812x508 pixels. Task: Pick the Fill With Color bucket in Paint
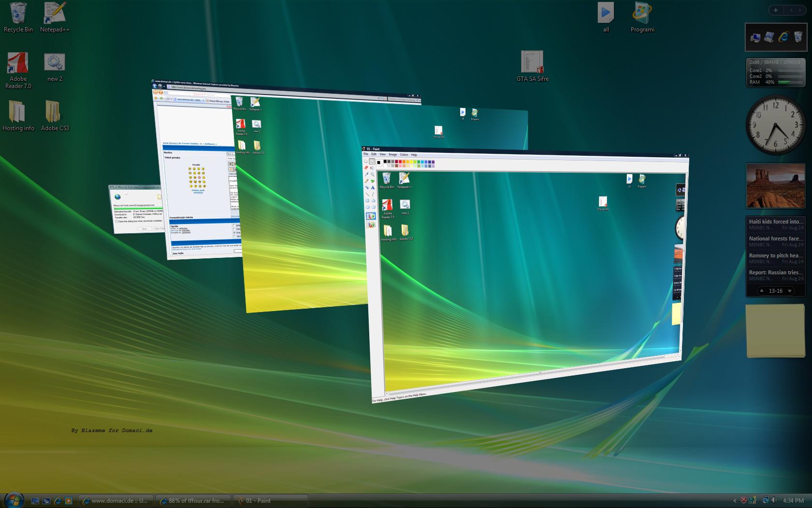(x=372, y=168)
